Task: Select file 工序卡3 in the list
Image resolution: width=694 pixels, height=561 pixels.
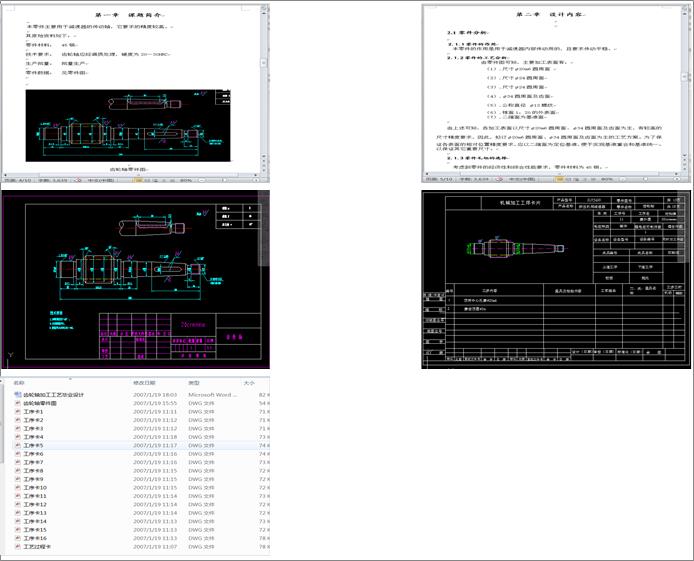Action: point(33,428)
